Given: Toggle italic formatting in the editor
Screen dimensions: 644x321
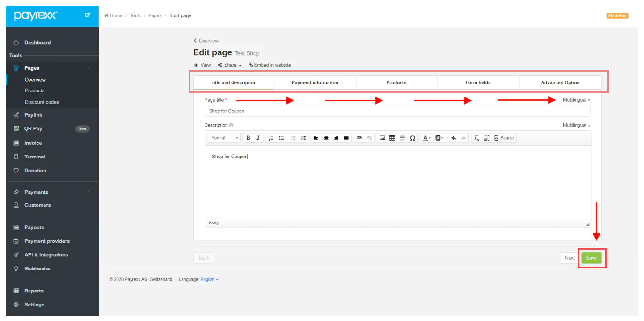Looking at the screenshot, I should point(258,138).
